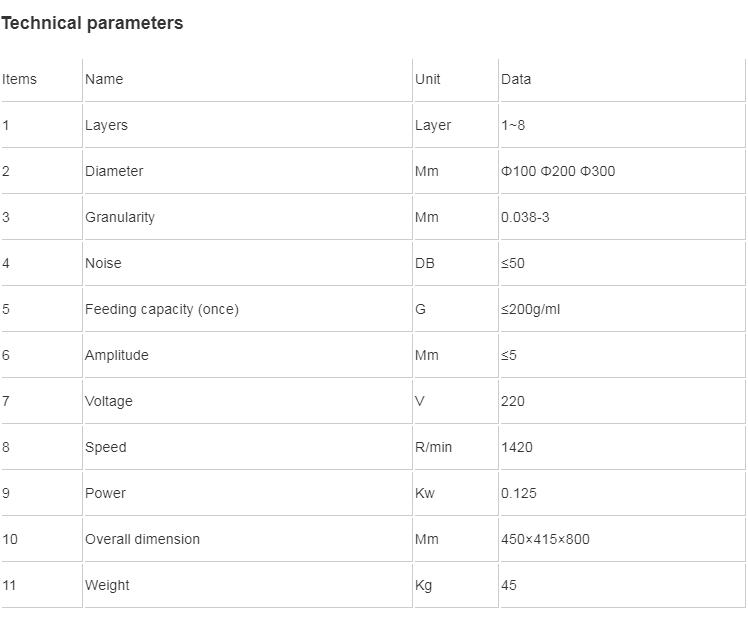The width and height of the screenshot is (748, 641).
Task: Click the Unit column header
Action: [427, 79]
